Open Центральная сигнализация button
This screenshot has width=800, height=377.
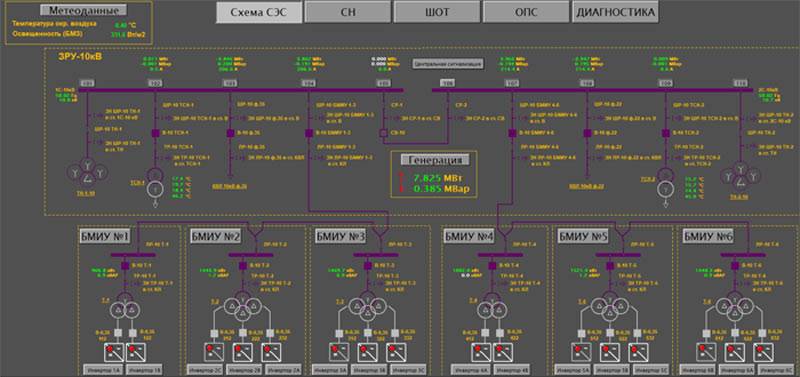[x=448, y=64]
